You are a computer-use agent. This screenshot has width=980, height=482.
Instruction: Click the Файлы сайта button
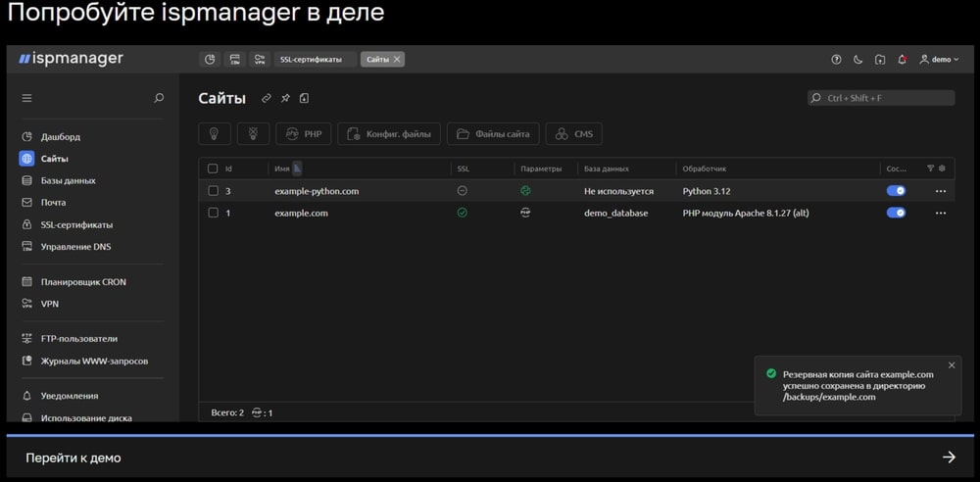[x=493, y=134]
